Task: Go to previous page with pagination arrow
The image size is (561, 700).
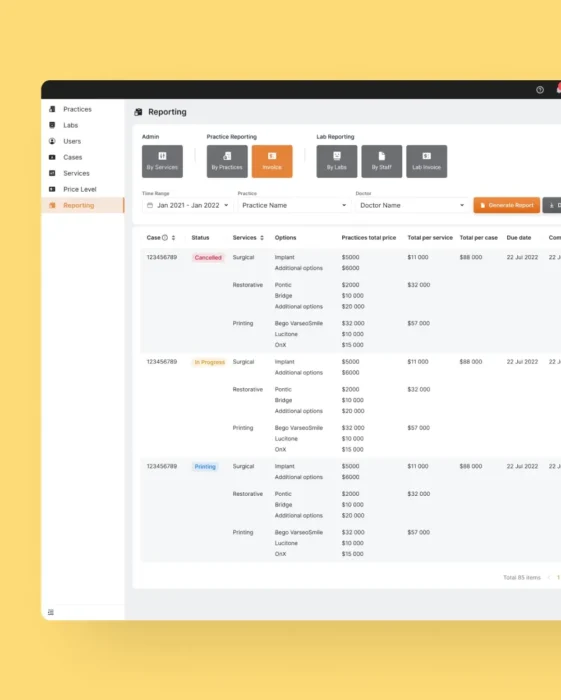Action: click(x=549, y=578)
